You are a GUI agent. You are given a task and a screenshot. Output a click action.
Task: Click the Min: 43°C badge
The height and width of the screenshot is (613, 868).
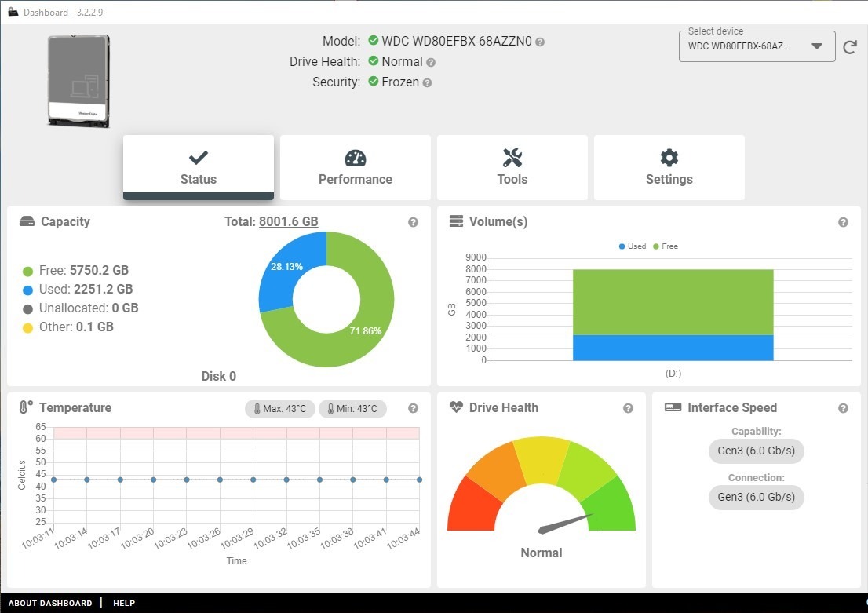(x=352, y=409)
